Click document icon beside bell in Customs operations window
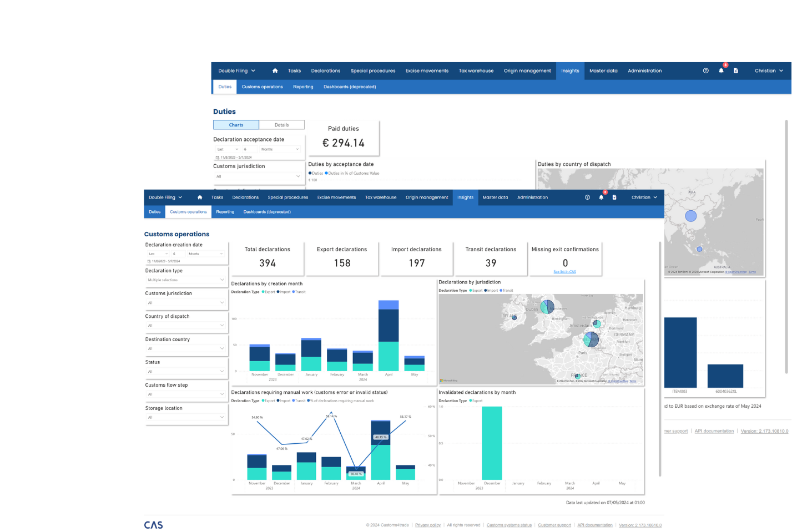Image resolution: width=792 pixels, height=532 pixels. click(614, 197)
